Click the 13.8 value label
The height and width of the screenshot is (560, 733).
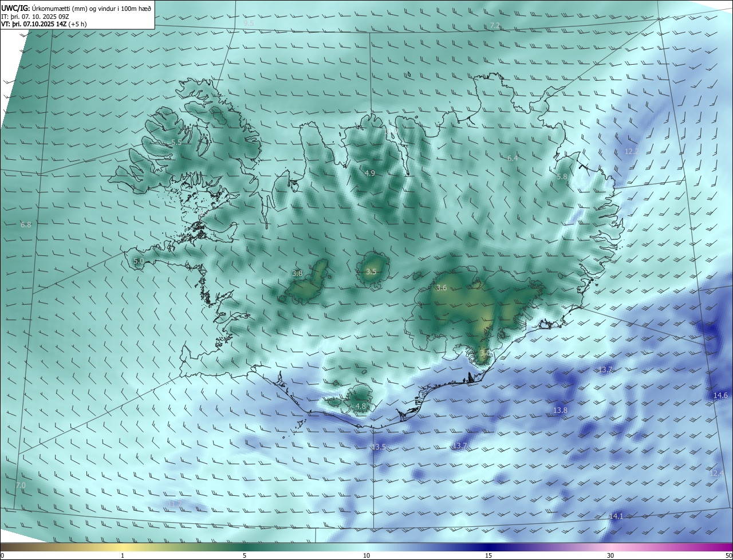(x=560, y=411)
